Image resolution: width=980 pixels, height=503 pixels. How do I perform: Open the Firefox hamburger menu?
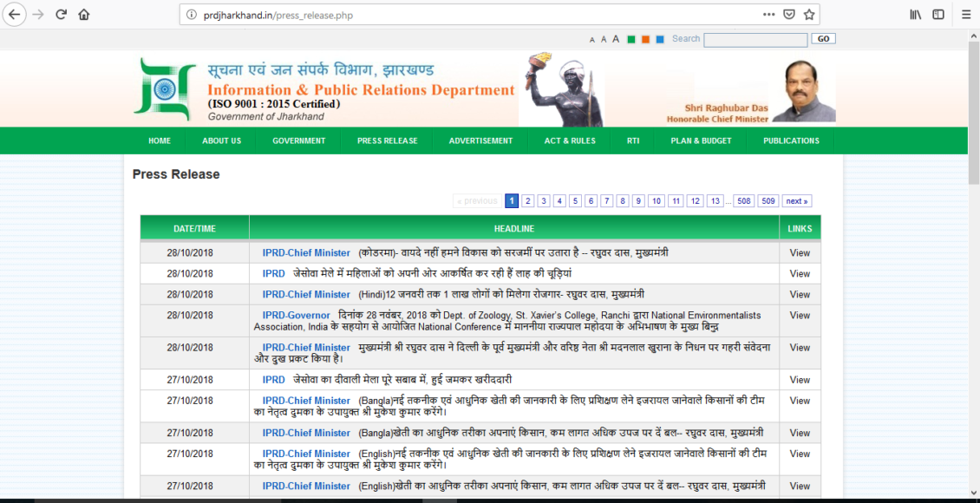click(966, 14)
